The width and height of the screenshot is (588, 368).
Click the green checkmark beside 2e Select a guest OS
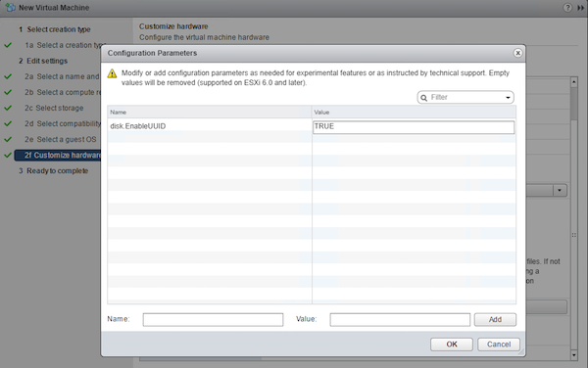tap(8, 139)
